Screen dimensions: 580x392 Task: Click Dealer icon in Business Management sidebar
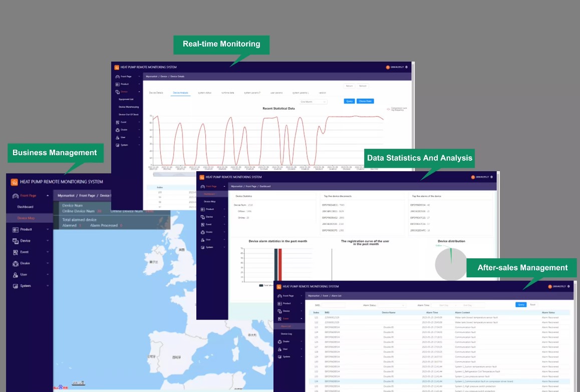pyautogui.click(x=16, y=263)
